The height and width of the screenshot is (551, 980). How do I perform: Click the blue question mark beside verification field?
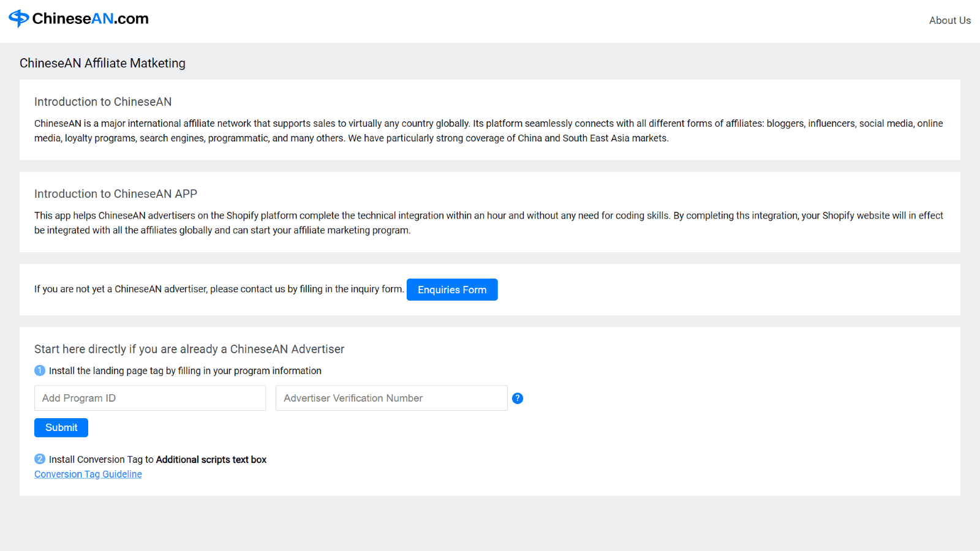[518, 398]
